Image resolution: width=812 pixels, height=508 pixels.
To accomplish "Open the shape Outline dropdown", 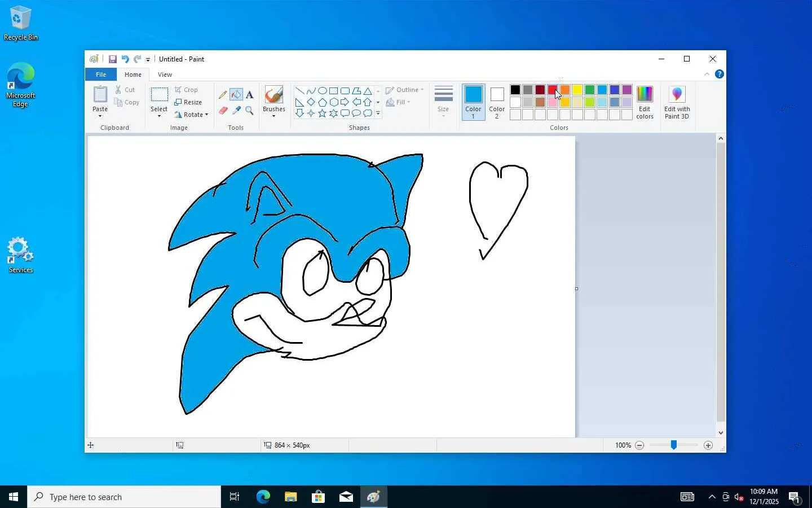I will tap(405, 90).
